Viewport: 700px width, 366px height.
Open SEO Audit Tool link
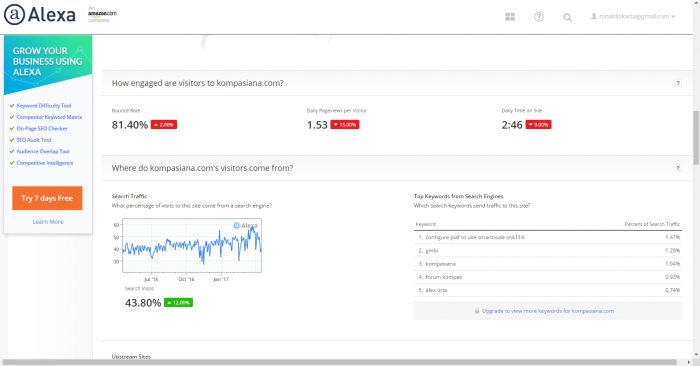[x=34, y=140]
